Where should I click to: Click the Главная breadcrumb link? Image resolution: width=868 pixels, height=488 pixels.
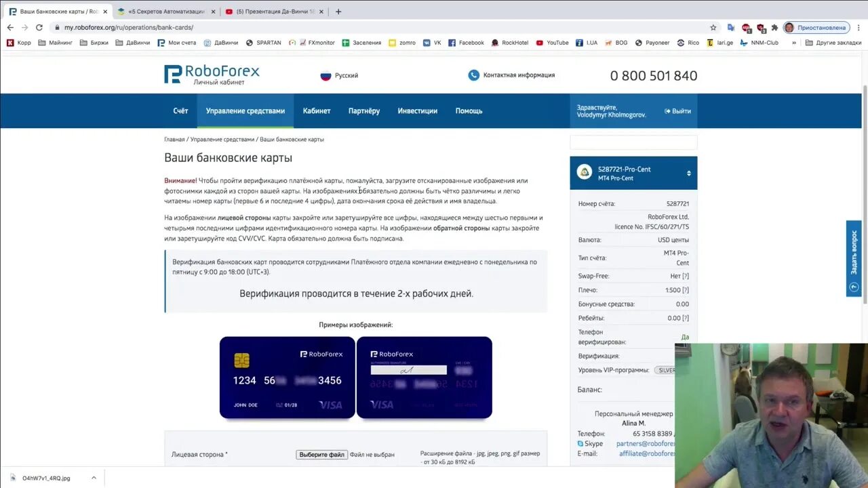pos(174,140)
